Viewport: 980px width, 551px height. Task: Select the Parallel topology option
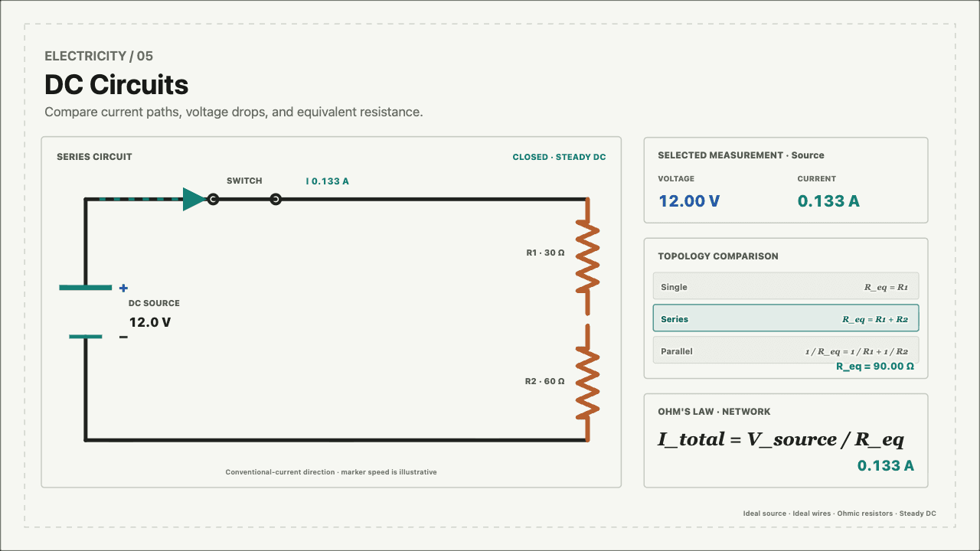786,350
